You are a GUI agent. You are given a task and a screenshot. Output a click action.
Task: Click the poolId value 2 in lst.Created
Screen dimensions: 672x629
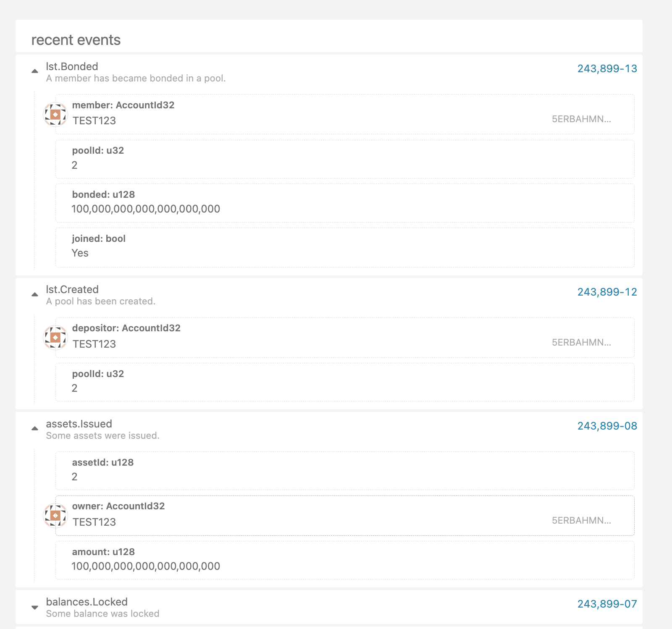pos(75,388)
